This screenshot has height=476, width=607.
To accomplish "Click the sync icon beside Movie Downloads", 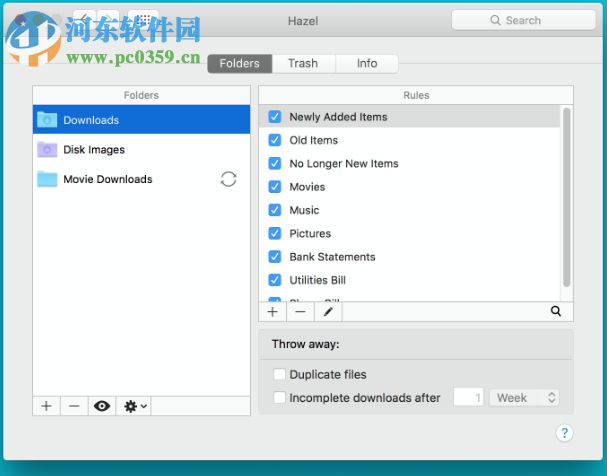I will click(228, 179).
